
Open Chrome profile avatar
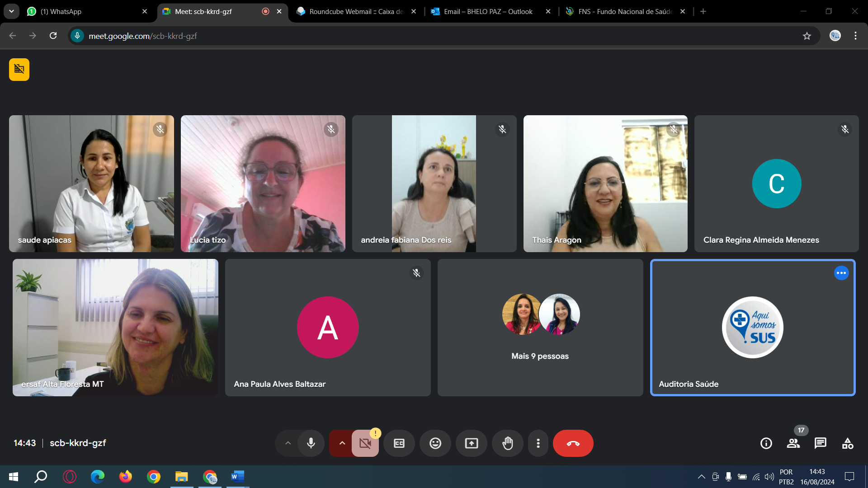click(835, 36)
